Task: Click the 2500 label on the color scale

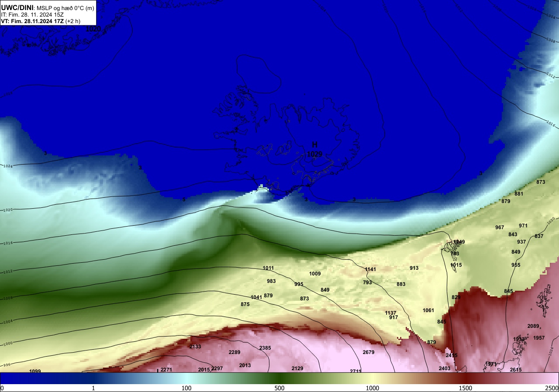Action: (552, 388)
